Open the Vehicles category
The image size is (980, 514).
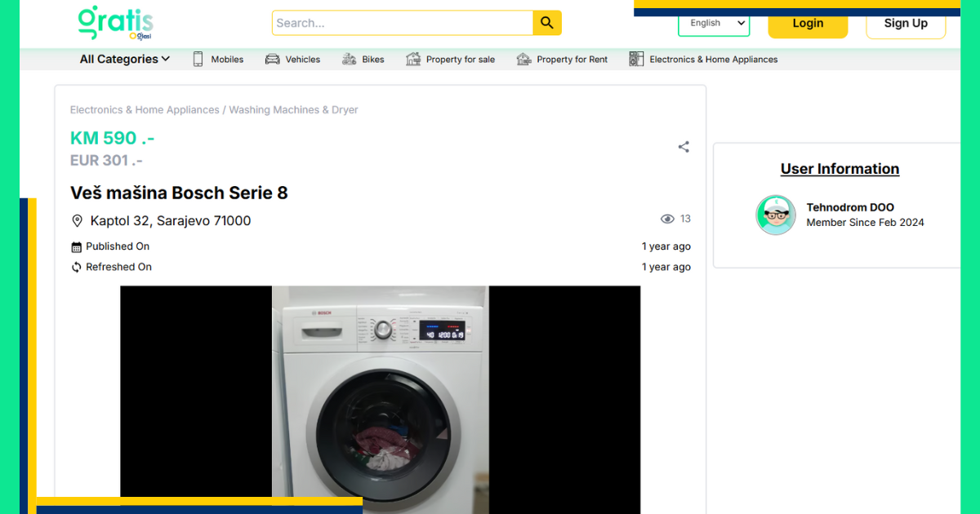tap(302, 60)
